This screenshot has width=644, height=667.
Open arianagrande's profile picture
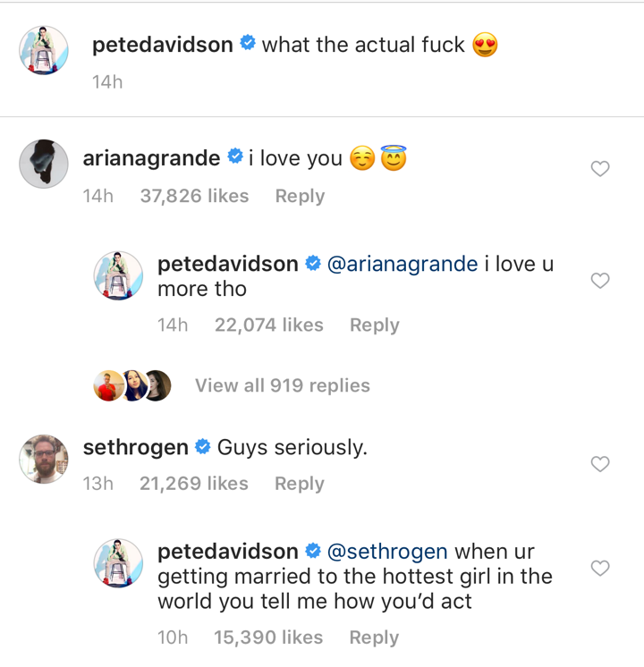[x=44, y=164]
